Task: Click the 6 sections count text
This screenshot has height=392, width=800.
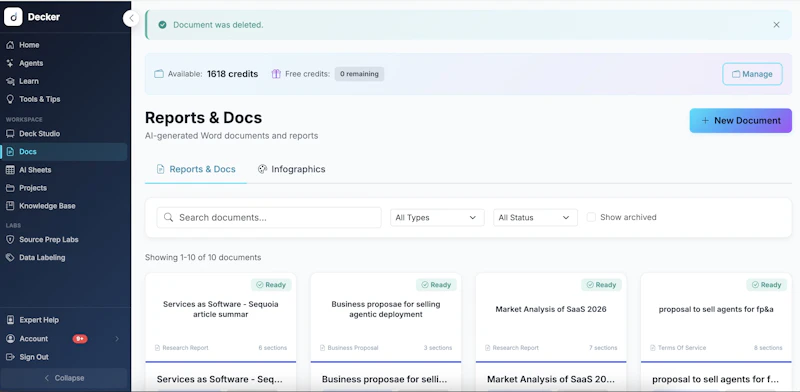Action: 272,348
